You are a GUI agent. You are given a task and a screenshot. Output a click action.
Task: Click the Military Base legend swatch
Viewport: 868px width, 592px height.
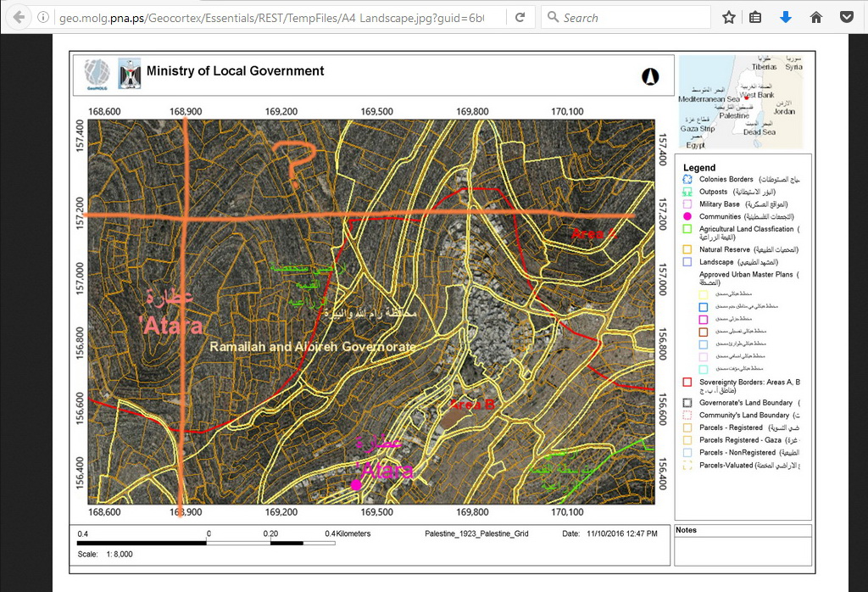tap(687, 204)
